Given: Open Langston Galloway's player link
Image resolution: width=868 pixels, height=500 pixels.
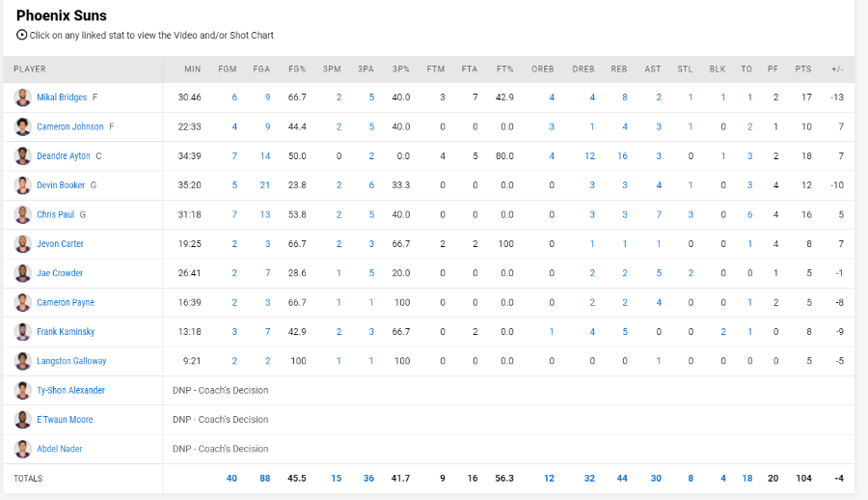Looking at the screenshot, I should click(71, 361).
